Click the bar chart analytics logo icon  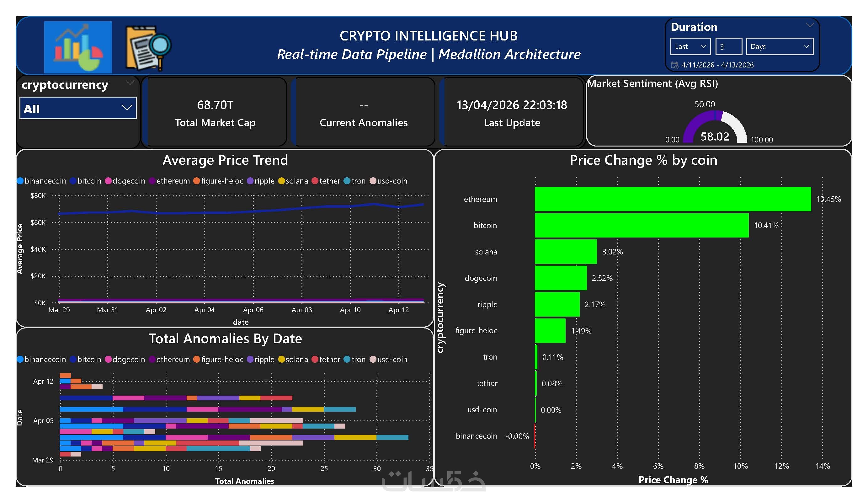78,47
